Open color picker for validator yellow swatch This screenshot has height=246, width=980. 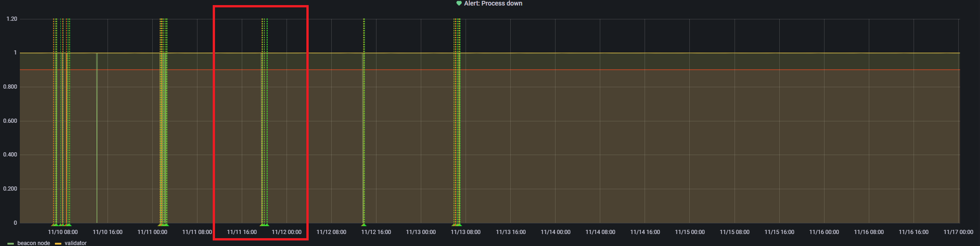tap(58, 243)
